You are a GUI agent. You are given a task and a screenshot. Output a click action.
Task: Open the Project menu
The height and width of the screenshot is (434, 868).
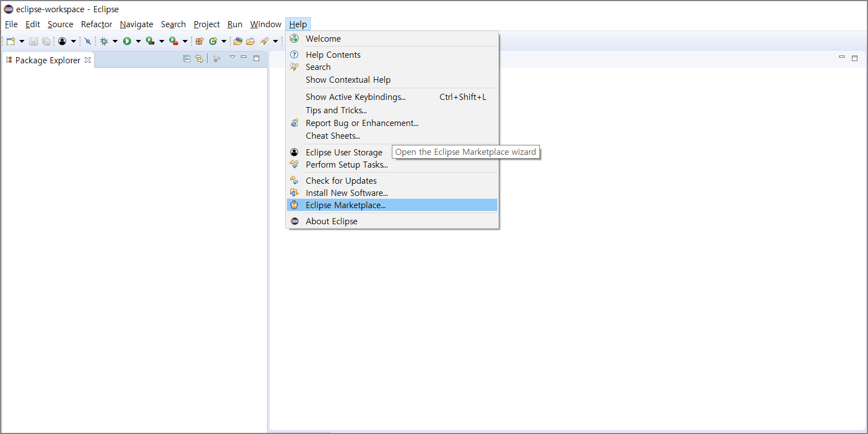click(206, 24)
